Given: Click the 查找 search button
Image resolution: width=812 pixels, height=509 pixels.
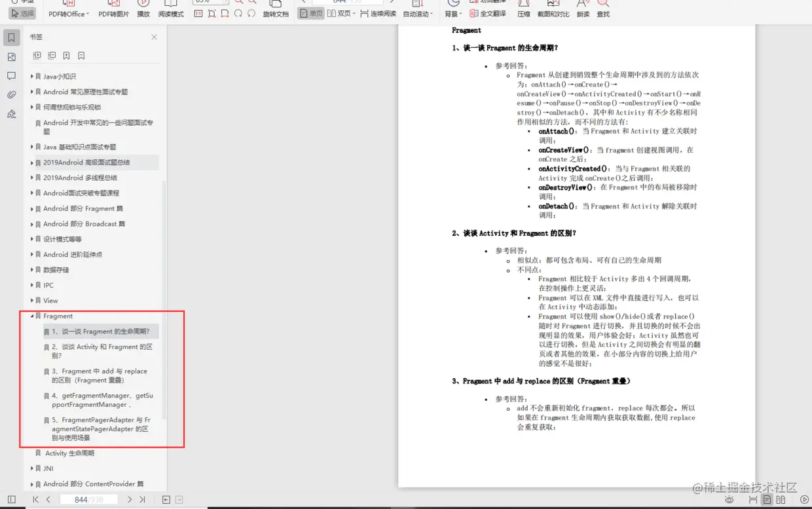Looking at the screenshot, I should [603, 9].
